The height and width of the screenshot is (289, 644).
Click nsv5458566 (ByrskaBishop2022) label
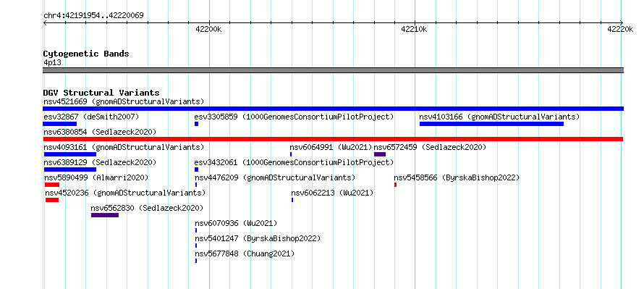(457, 177)
